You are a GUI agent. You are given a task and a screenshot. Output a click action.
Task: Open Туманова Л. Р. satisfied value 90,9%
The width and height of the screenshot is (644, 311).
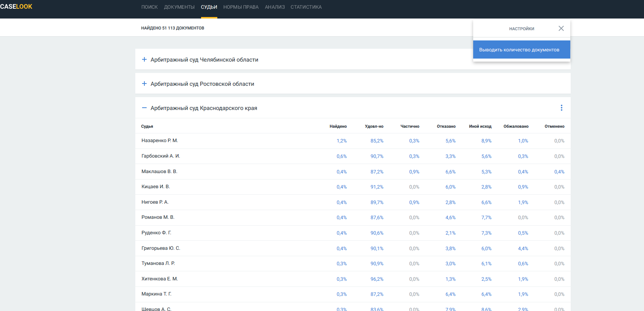point(377,264)
